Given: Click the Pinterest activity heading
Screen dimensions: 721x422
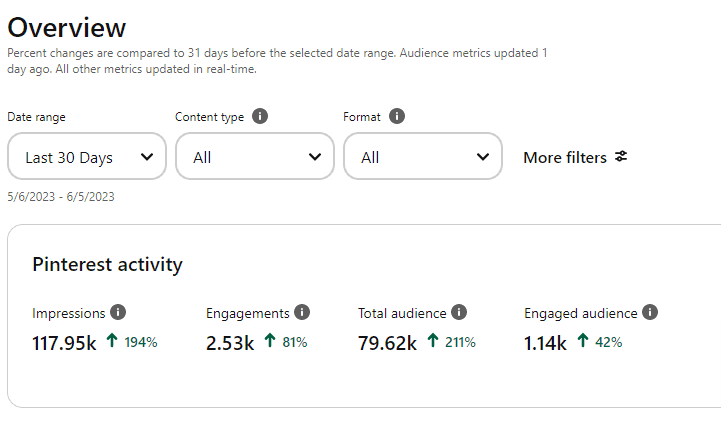Looking at the screenshot, I should [107, 264].
